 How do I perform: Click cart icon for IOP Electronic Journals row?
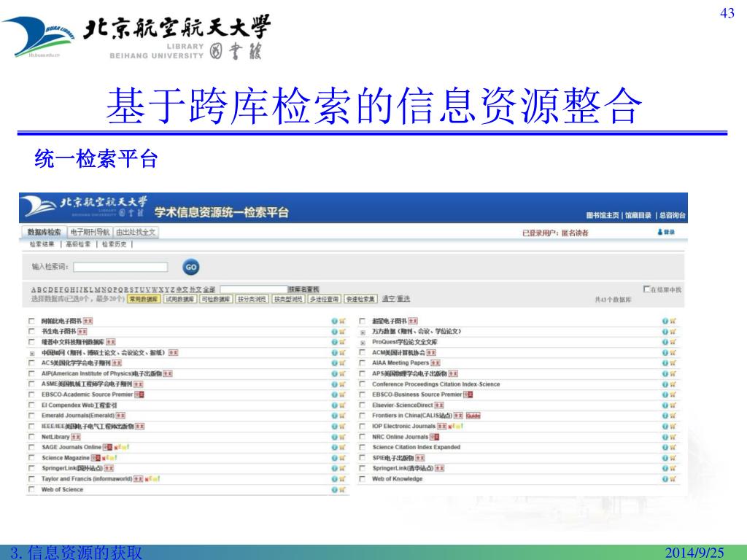tap(673, 426)
